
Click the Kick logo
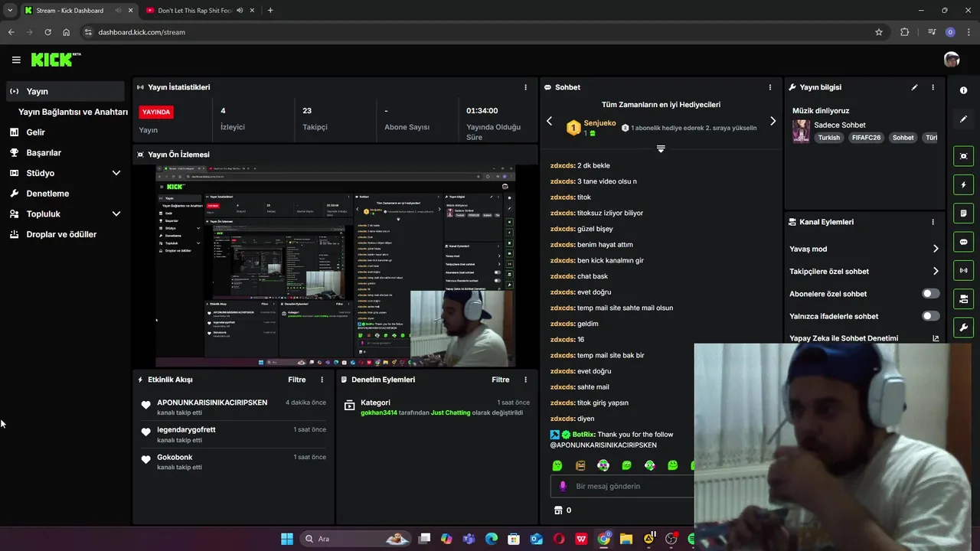click(56, 60)
